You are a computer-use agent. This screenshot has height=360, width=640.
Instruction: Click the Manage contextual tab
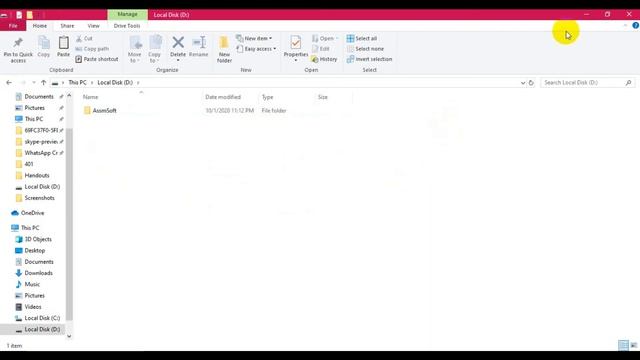tap(127, 14)
